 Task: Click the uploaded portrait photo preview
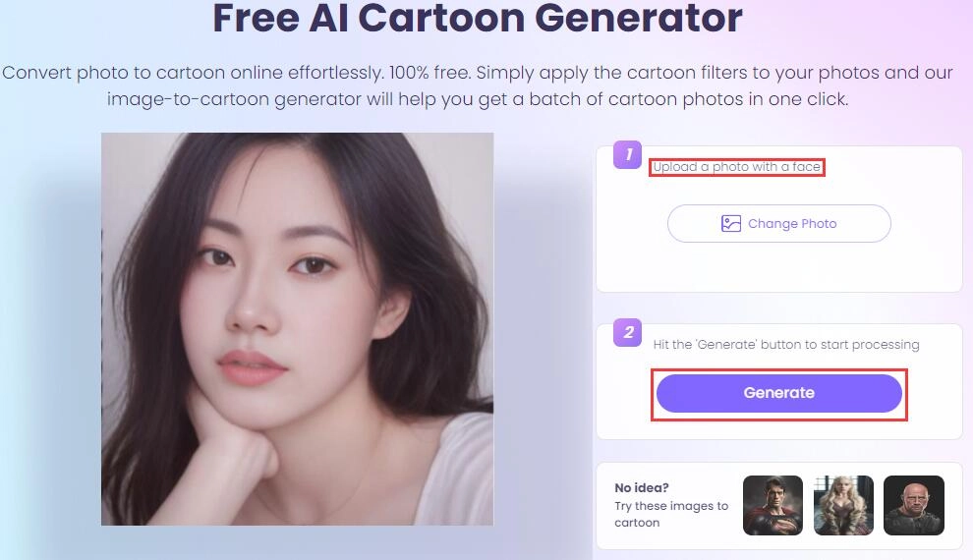297,328
